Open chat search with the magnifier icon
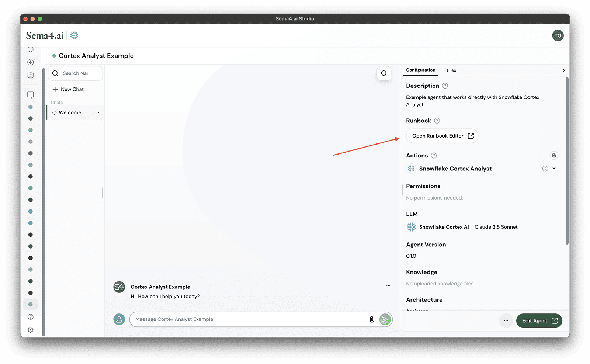This screenshot has height=364, width=590. (x=384, y=73)
